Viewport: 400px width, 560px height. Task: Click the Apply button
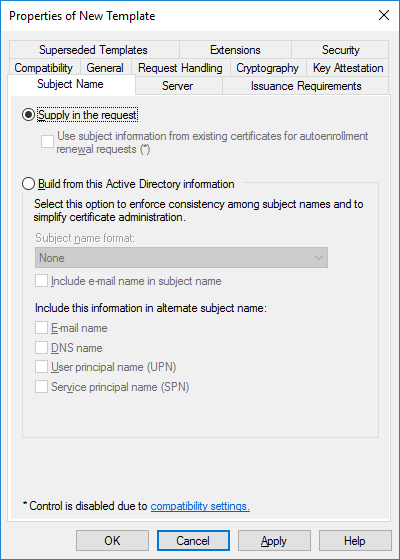(x=274, y=540)
